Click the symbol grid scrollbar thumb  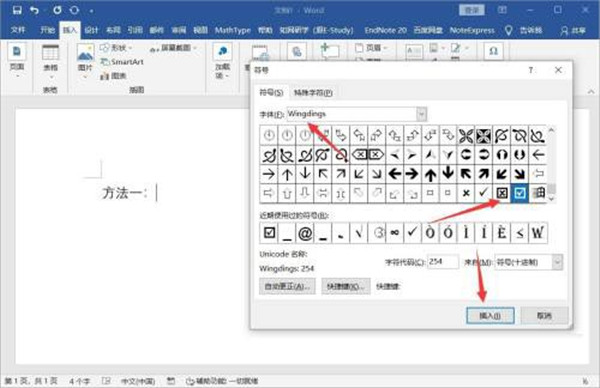[551, 188]
